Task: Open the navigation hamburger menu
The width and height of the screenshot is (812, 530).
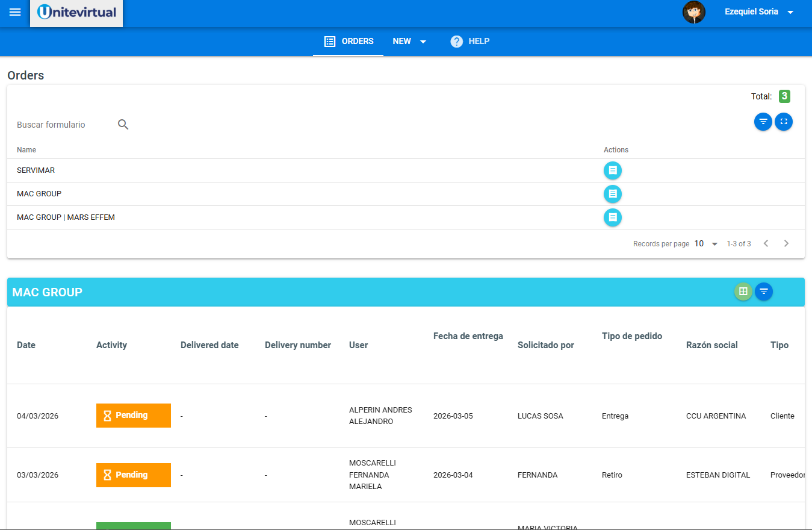Action: 15,11
